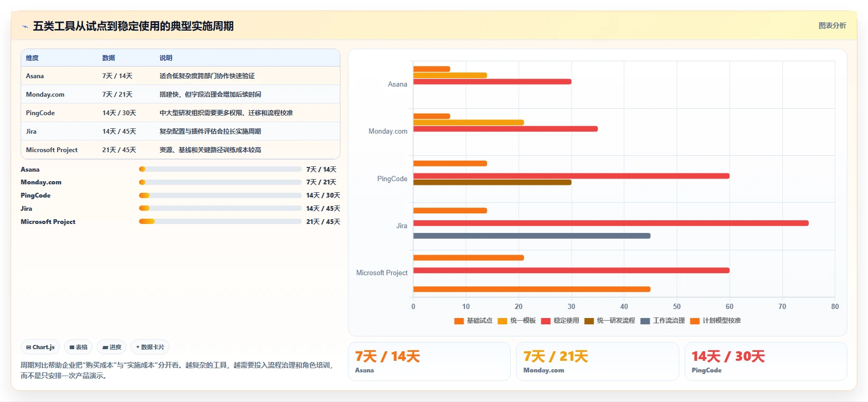Click the description 搭建快，但字段治理会增加后续时间
Image resolution: width=868 pixels, height=402 pixels.
pyautogui.click(x=210, y=95)
